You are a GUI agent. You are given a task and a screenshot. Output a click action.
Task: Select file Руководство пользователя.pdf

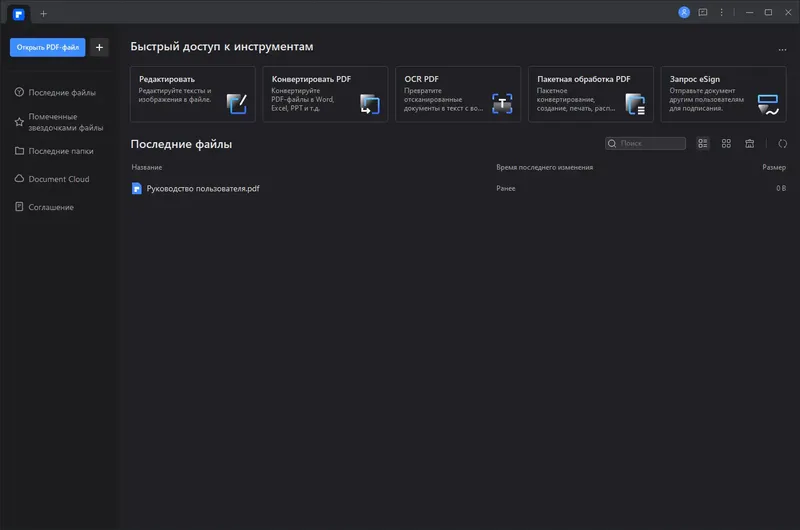click(x=203, y=188)
